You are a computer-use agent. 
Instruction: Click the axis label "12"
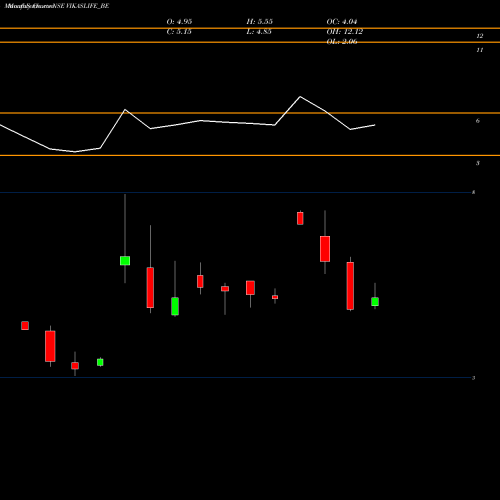pyautogui.click(x=480, y=36)
